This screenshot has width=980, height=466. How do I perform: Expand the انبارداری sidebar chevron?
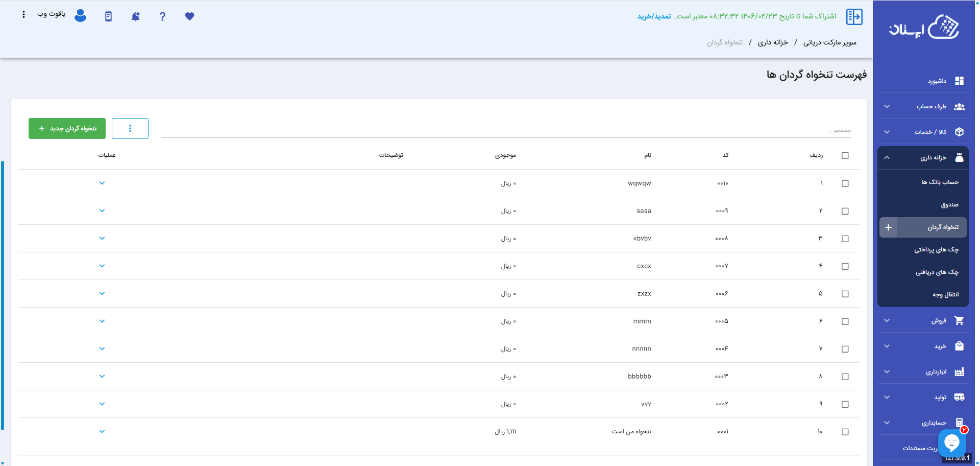[887, 371]
